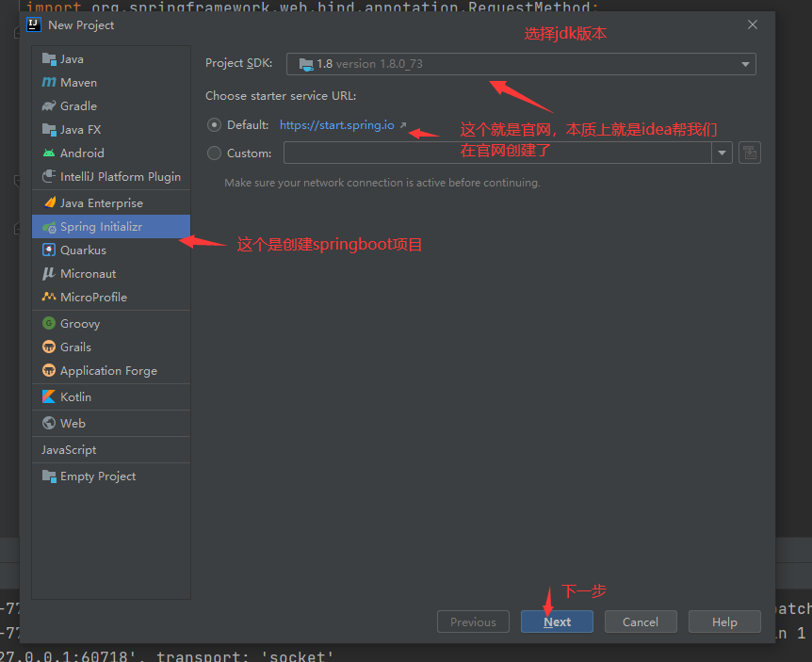Click the 'New Project' dialog title
812x662 pixels.
click(x=81, y=24)
